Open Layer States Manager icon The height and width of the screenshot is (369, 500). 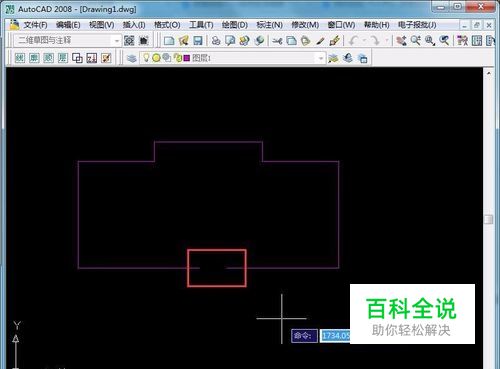362,58
